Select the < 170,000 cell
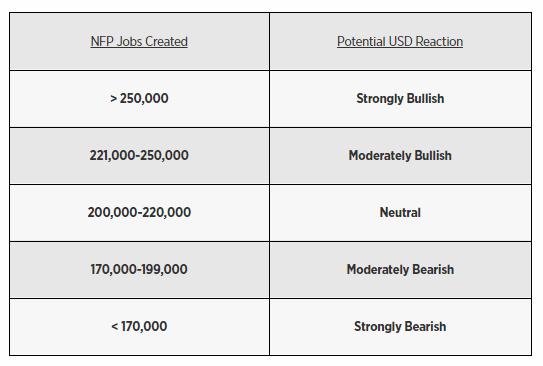Screen dimensions: 543x366 coord(140,327)
